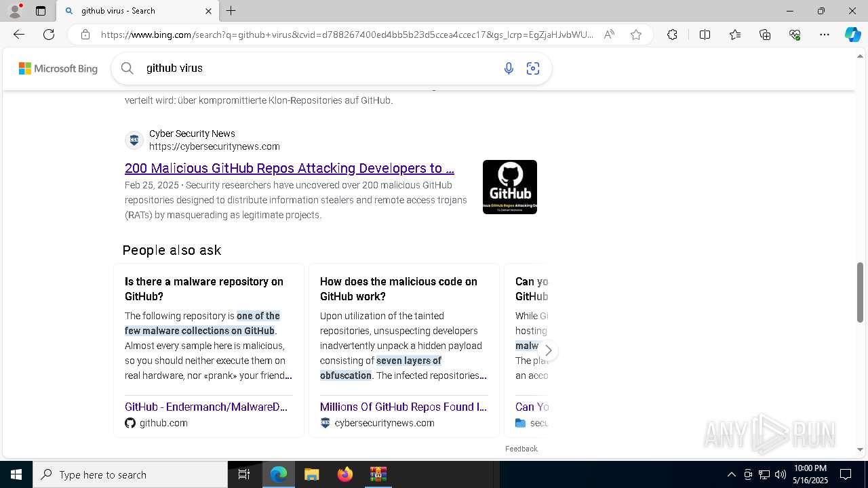This screenshot has width=868, height=488.
Task: Open the notification center icon
Action: pyautogui.click(x=846, y=474)
